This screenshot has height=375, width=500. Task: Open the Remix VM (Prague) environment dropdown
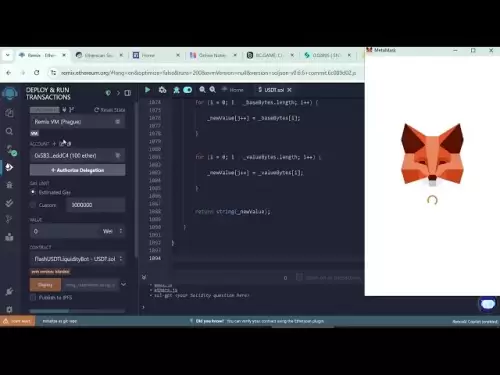click(77, 122)
